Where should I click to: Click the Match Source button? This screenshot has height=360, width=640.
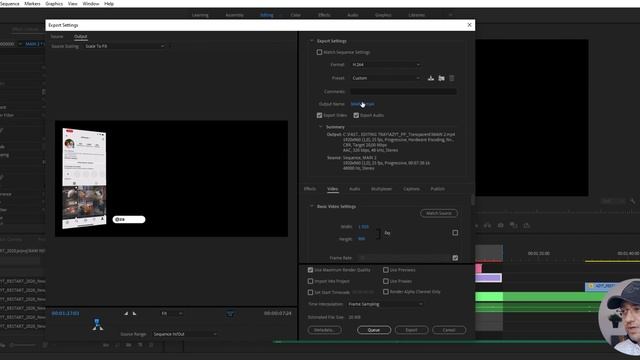tap(439, 213)
